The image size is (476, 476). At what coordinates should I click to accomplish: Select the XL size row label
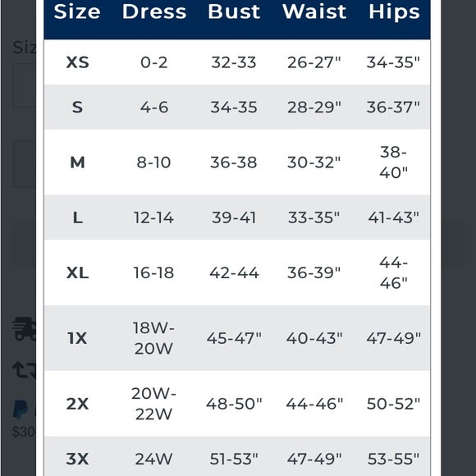[x=77, y=272]
